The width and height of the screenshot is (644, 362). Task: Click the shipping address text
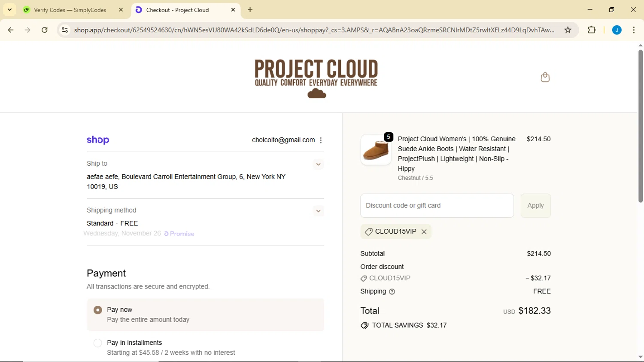pos(186,182)
